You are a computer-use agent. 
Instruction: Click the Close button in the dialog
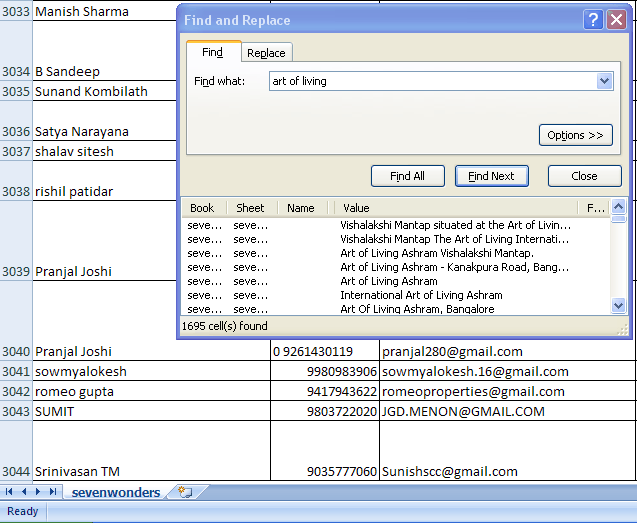coord(584,176)
